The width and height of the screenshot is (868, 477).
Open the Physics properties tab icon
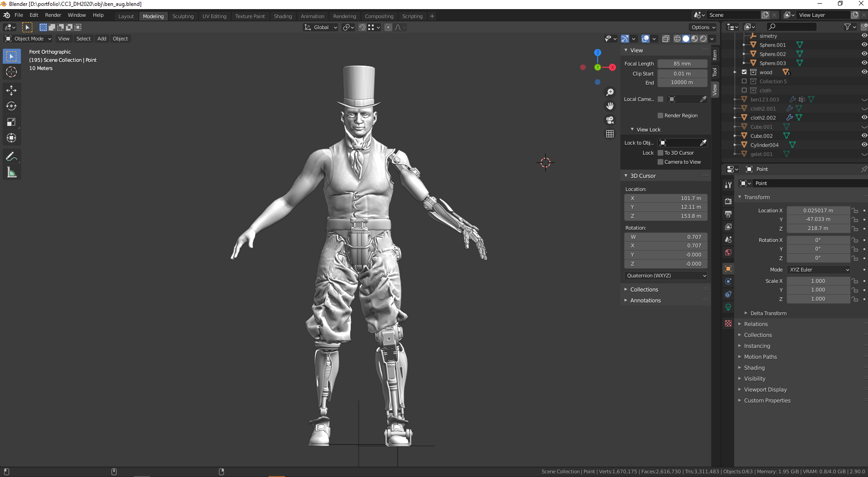coord(728,281)
